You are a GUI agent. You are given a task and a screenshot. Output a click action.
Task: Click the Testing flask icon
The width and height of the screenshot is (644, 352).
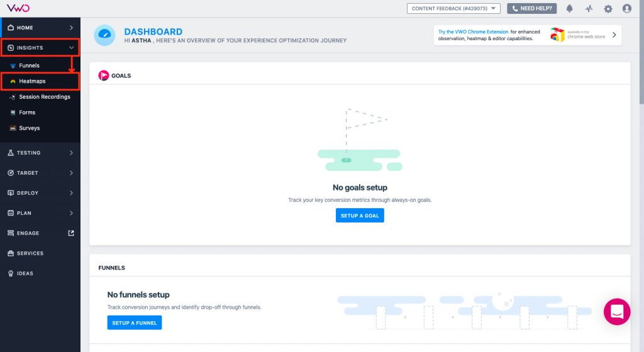tap(11, 153)
